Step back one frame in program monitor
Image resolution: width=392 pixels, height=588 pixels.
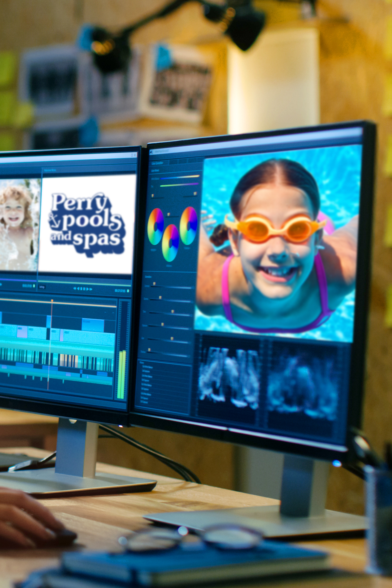pyautogui.click(x=79, y=289)
